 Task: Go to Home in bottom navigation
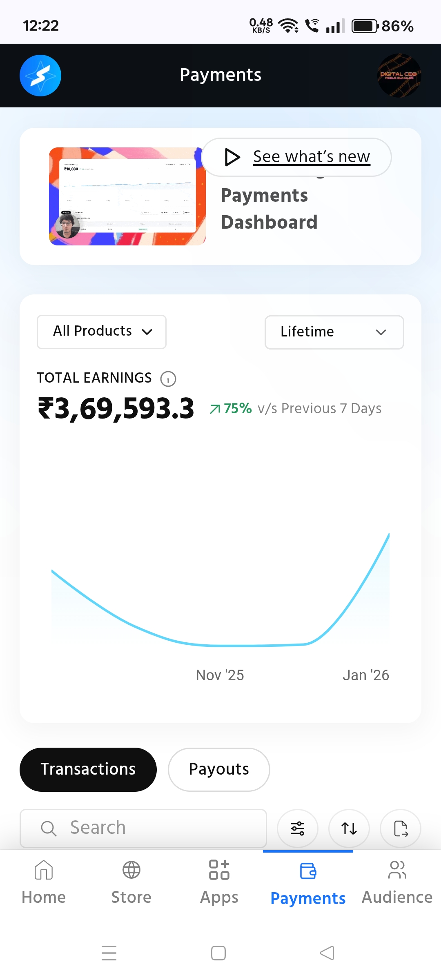[44, 882]
